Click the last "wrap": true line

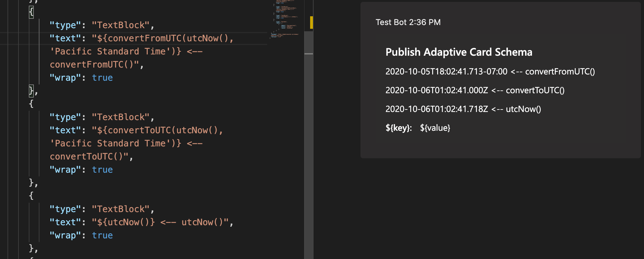81,235
